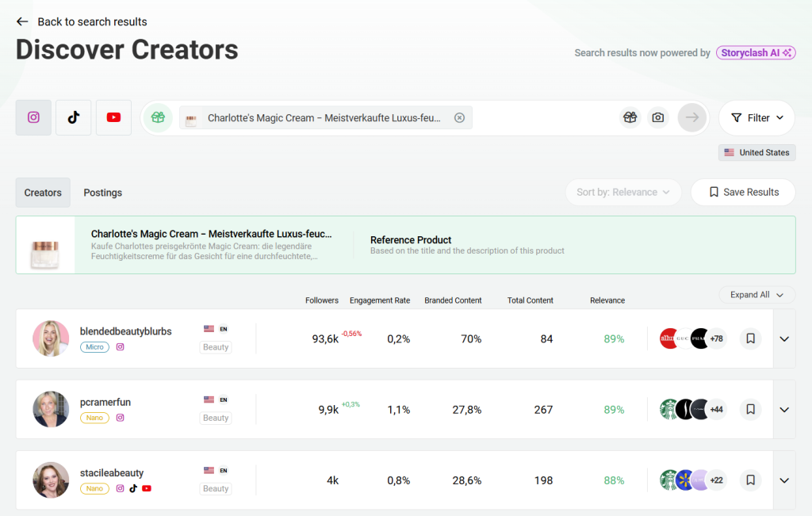
Task: Click the Save Results button
Action: [x=743, y=192]
